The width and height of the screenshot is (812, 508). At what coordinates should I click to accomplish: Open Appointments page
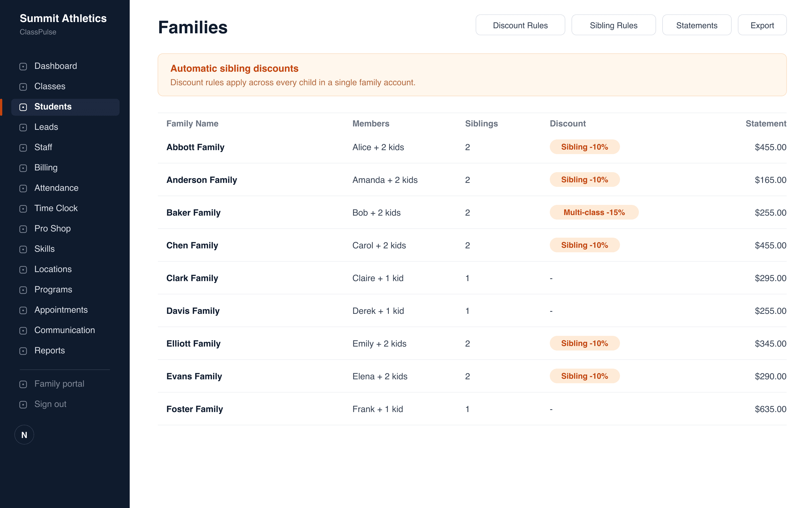[65, 310]
